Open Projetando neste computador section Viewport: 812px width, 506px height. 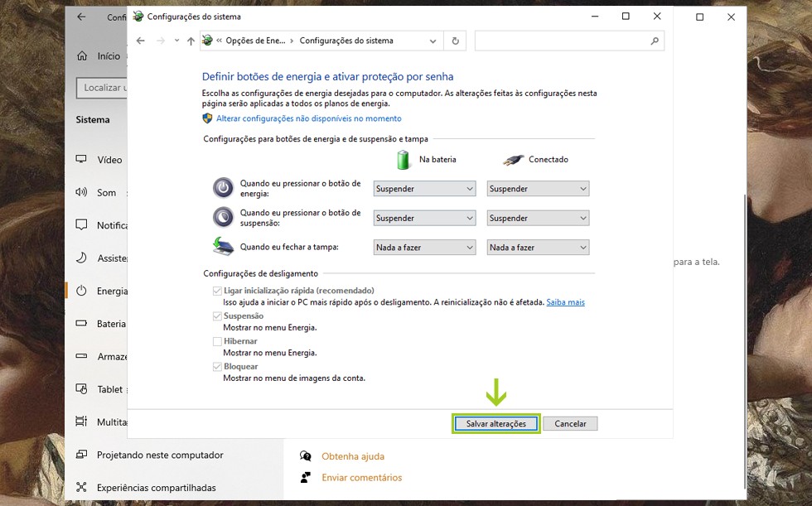[159, 455]
